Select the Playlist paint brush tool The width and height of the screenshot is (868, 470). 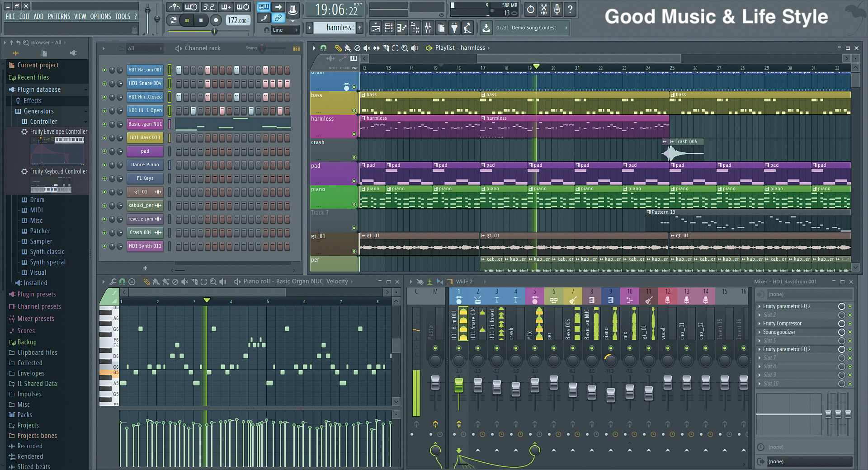[348, 48]
